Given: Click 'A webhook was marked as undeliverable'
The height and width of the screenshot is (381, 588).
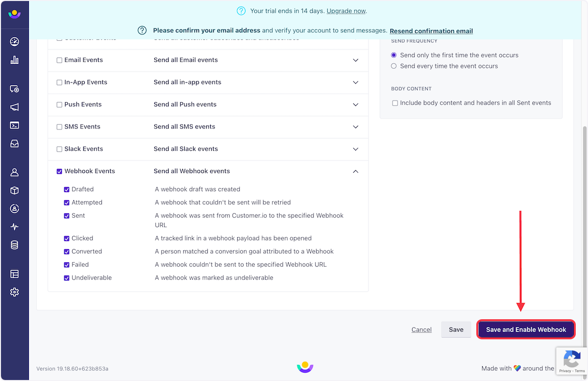Looking at the screenshot, I should [214, 278].
